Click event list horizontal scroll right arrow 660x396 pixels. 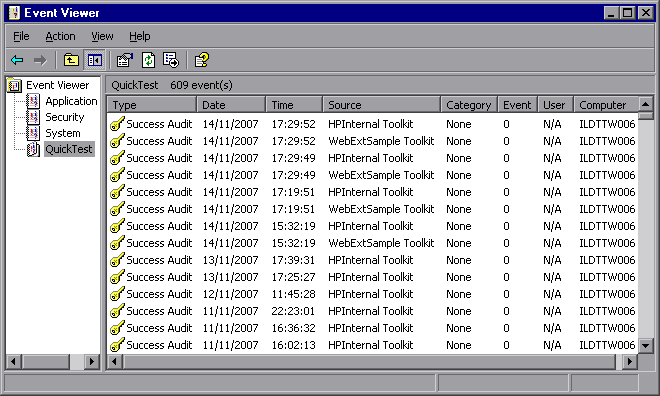(630, 361)
